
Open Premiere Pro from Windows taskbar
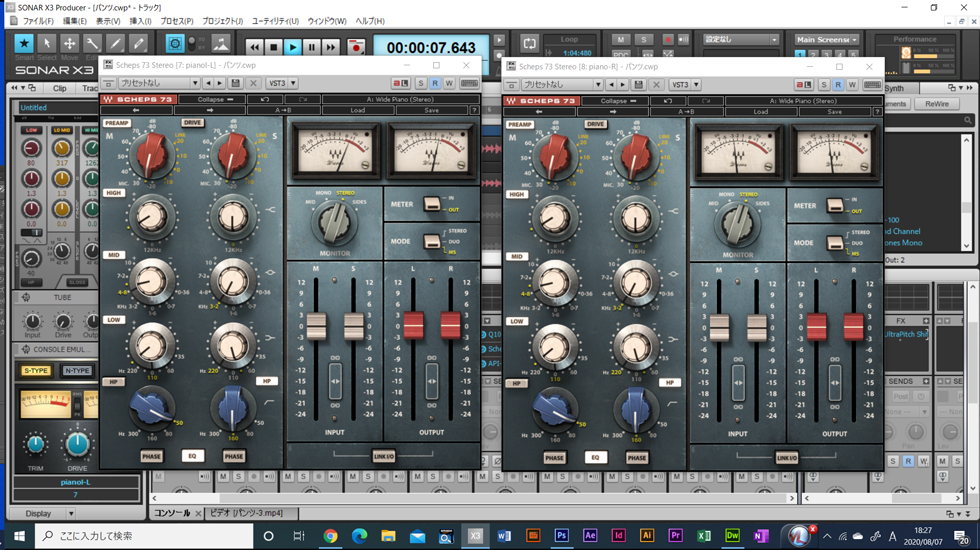676,536
